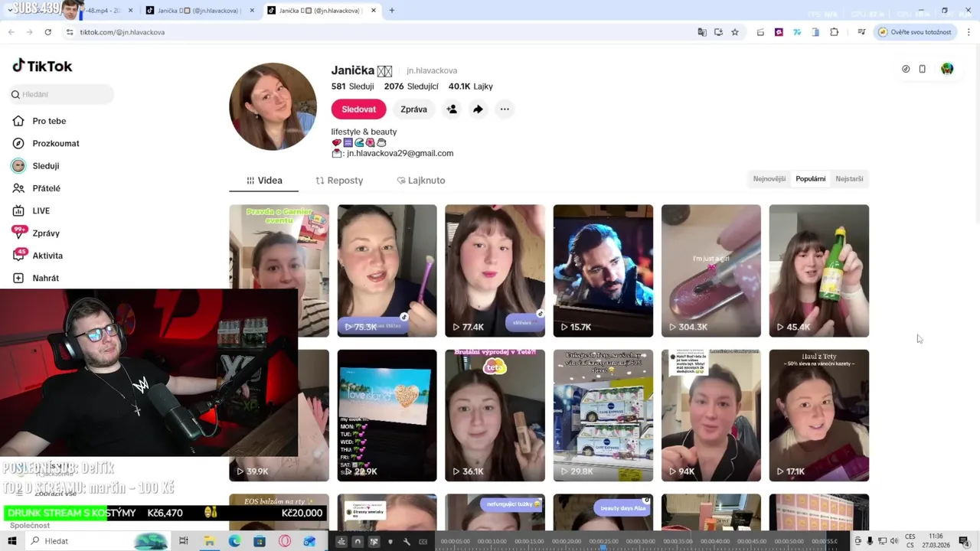
Task: Open the three-dot more options menu
Action: pyautogui.click(x=505, y=109)
